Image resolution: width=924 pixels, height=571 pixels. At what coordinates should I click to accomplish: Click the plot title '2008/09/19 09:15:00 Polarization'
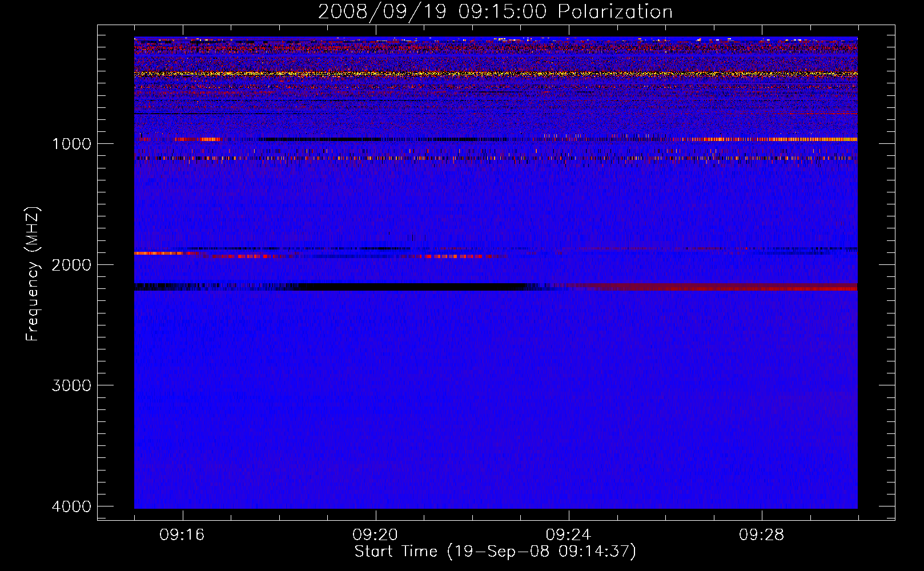pos(495,11)
